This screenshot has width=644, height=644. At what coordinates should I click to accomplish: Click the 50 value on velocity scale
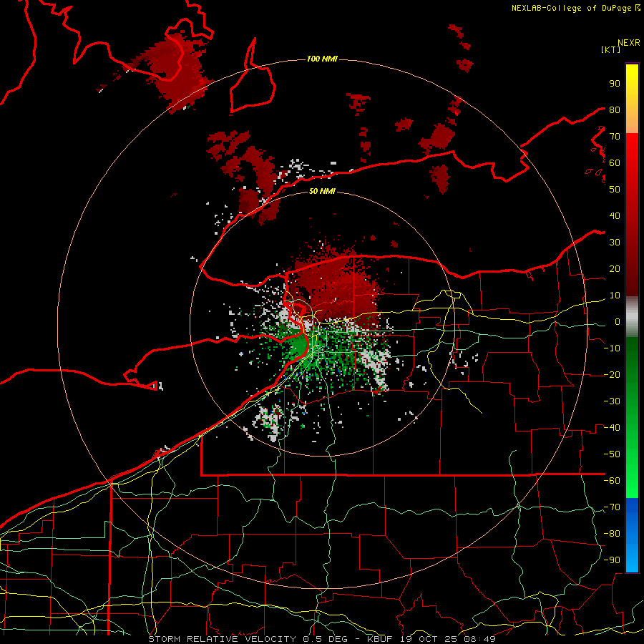tap(615, 190)
